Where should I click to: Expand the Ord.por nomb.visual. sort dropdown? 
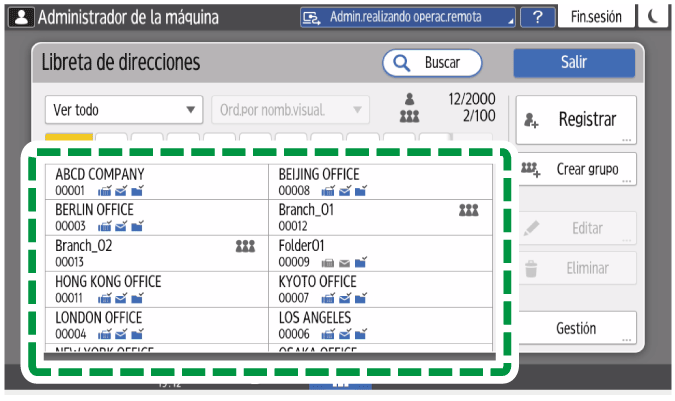tap(290, 110)
